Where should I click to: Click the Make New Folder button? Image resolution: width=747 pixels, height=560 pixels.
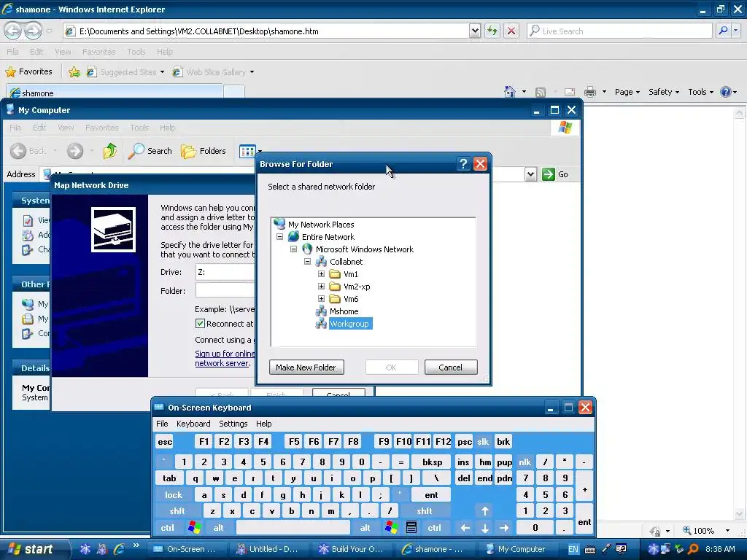[x=306, y=367]
